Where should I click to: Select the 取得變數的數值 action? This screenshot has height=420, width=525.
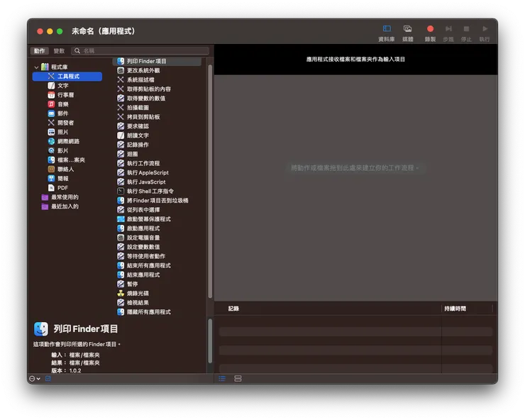coord(141,99)
